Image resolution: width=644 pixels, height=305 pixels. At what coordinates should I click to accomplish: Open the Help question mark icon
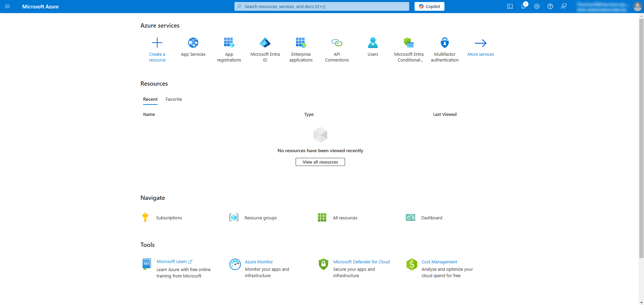[550, 6]
